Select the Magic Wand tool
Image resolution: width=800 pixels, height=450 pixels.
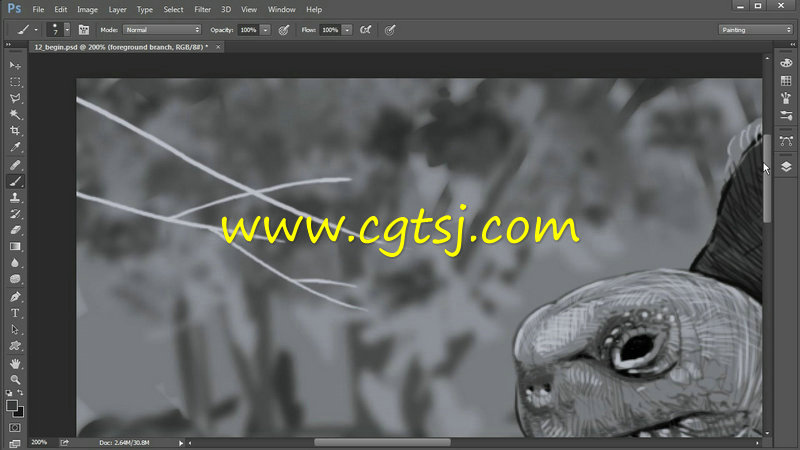(15, 114)
